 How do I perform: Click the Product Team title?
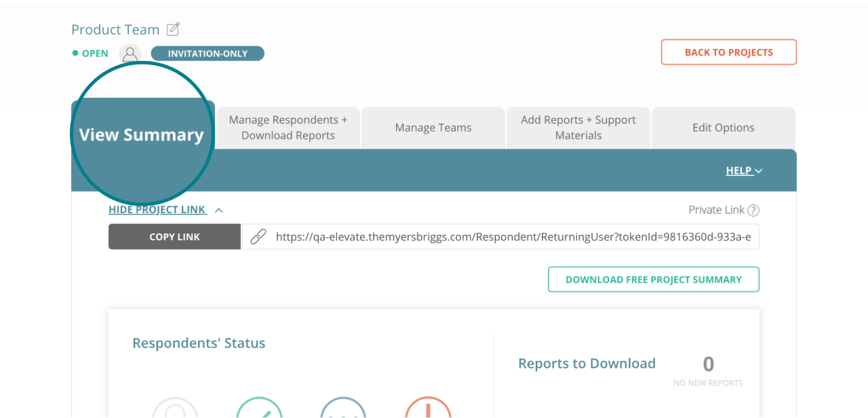[x=115, y=30]
